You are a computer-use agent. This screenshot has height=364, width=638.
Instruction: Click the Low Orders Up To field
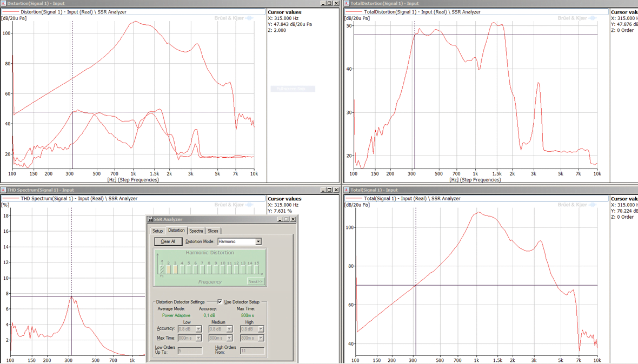190,350
